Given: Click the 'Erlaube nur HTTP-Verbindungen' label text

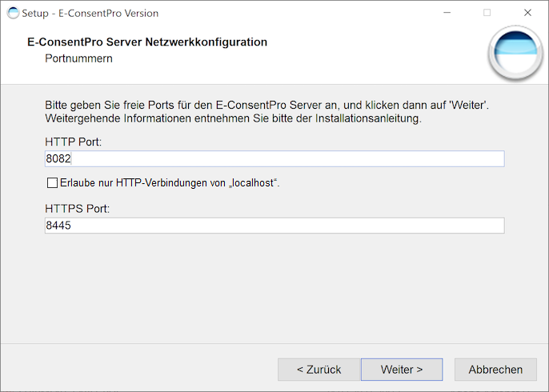Looking at the screenshot, I should (x=170, y=182).
